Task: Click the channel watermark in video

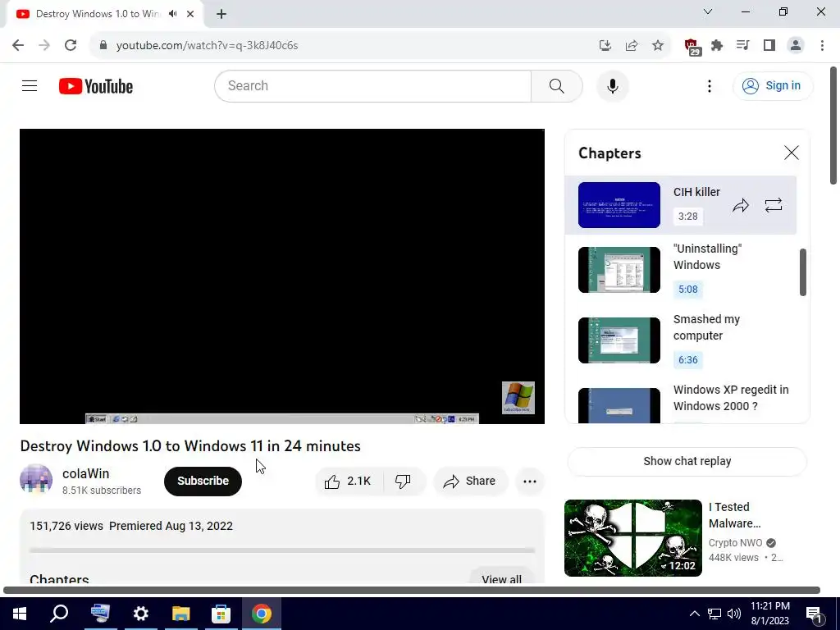Action: point(518,398)
